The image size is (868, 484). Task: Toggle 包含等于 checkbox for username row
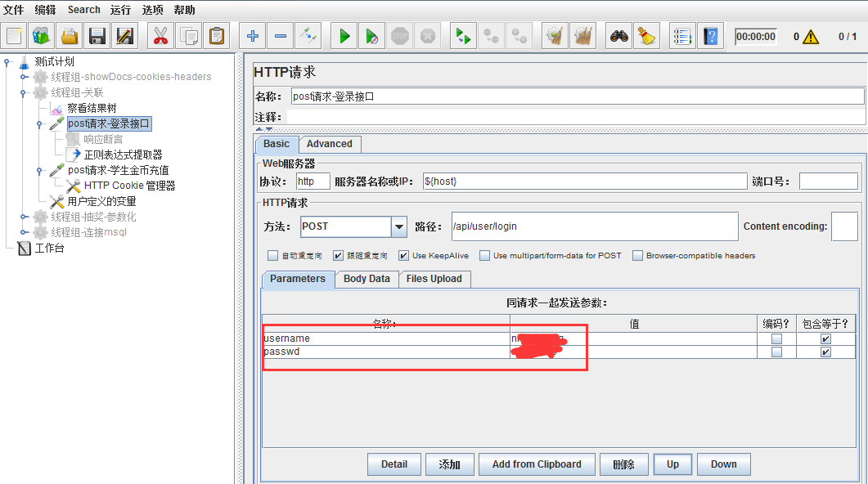(x=825, y=339)
